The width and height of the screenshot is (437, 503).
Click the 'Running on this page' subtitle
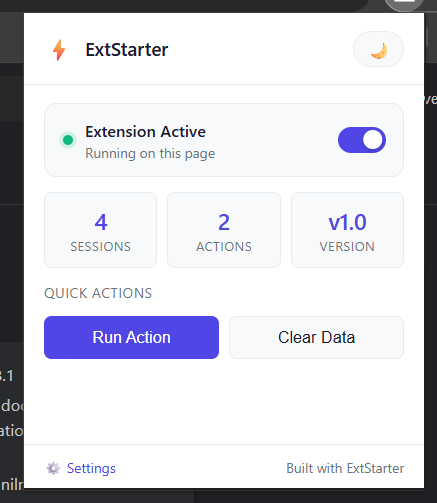150,154
